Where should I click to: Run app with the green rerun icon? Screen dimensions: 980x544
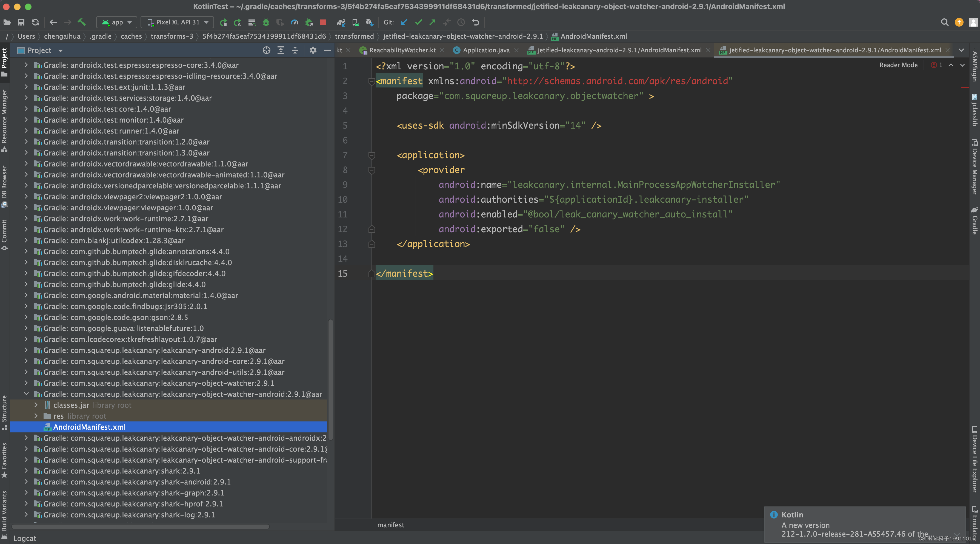[x=223, y=22]
